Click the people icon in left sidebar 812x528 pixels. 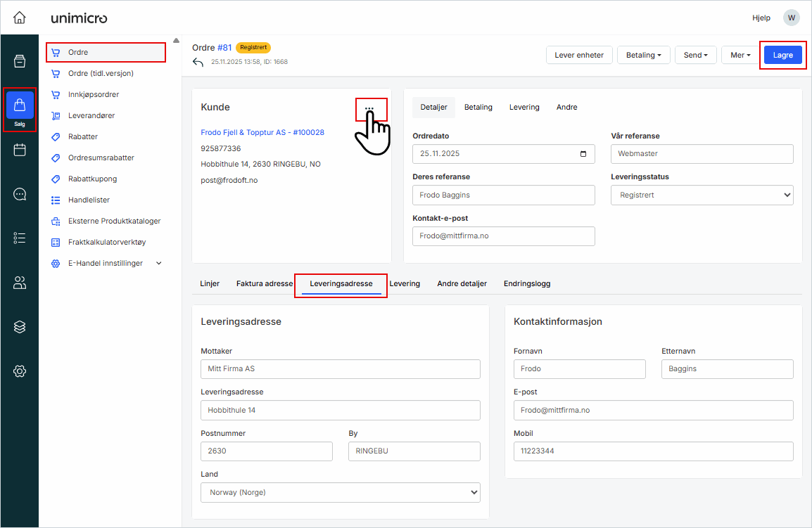click(20, 283)
